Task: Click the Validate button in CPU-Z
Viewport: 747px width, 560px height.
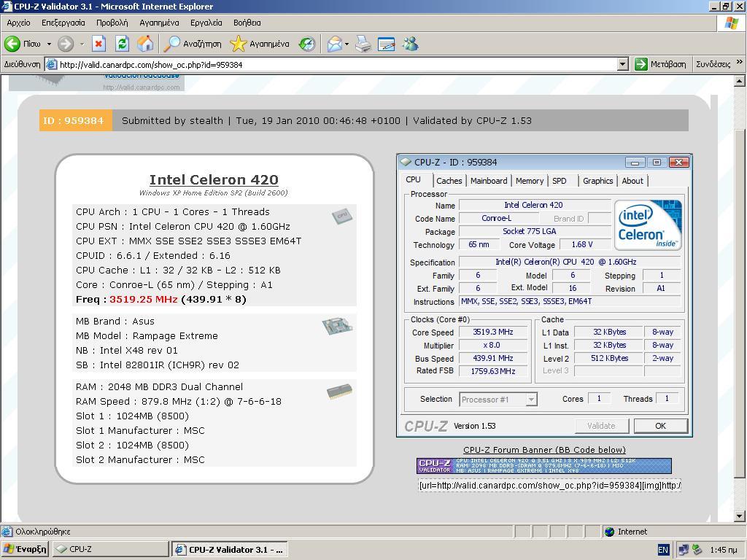Action: (602, 426)
